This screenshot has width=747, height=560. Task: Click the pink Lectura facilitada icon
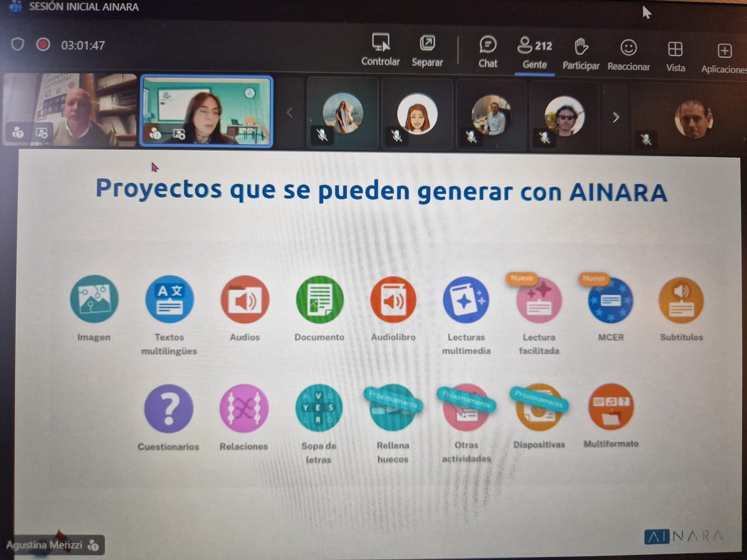(539, 299)
